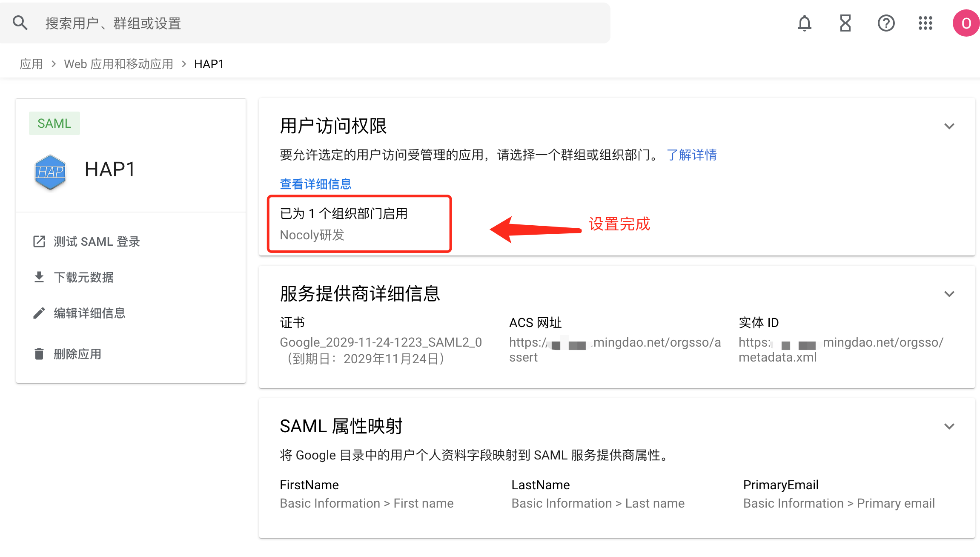Click the trash icon beside 删除应用
This screenshot has height=557, width=980.
tap(39, 354)
